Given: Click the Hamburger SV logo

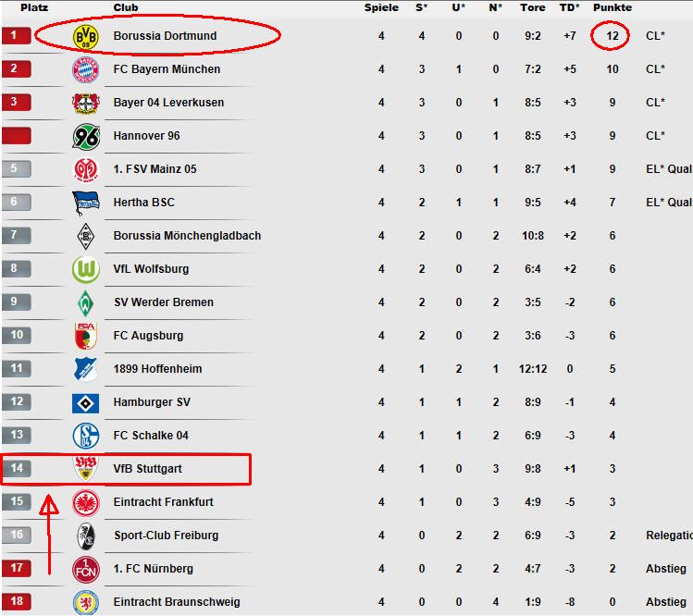Looking at the screenshot, I should click(85, 402).
